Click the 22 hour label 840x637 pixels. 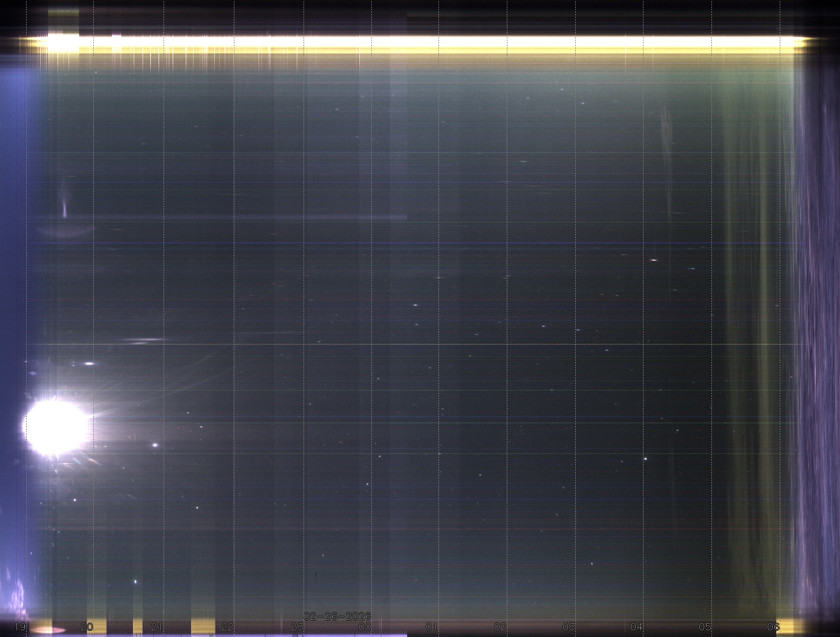(227, 627)
